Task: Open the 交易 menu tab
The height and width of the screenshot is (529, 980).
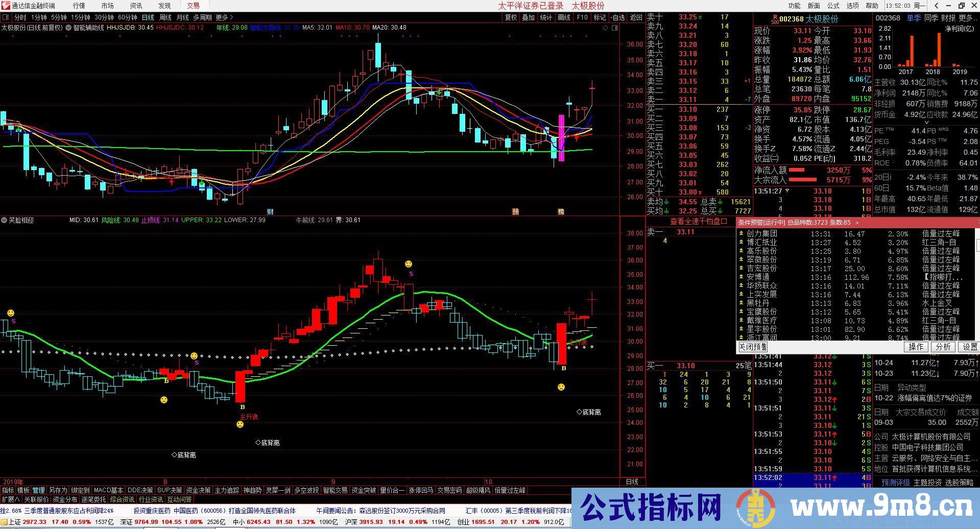Action: [x=193, y=6]
